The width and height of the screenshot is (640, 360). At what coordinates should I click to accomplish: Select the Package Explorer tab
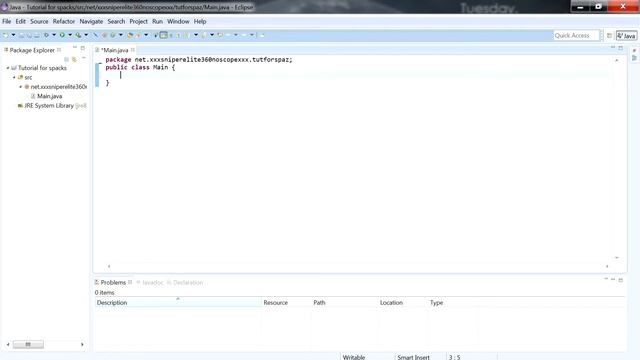32,50
